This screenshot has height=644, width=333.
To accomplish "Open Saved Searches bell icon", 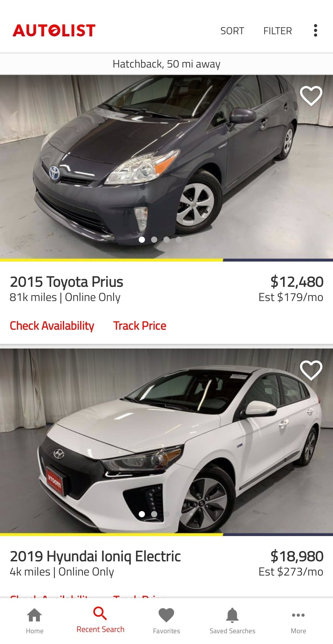I will click(232, 615).
